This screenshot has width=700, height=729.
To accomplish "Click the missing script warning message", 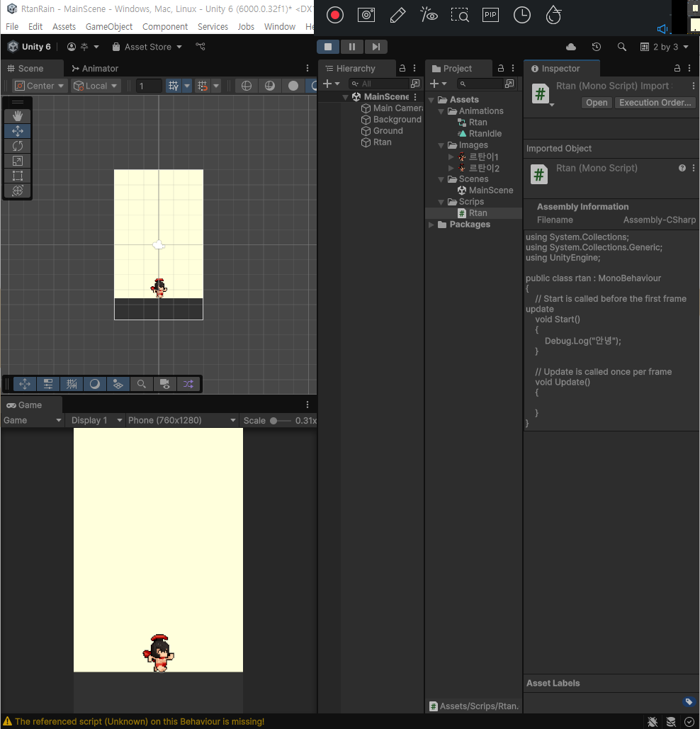I will (x=140, y=721).
